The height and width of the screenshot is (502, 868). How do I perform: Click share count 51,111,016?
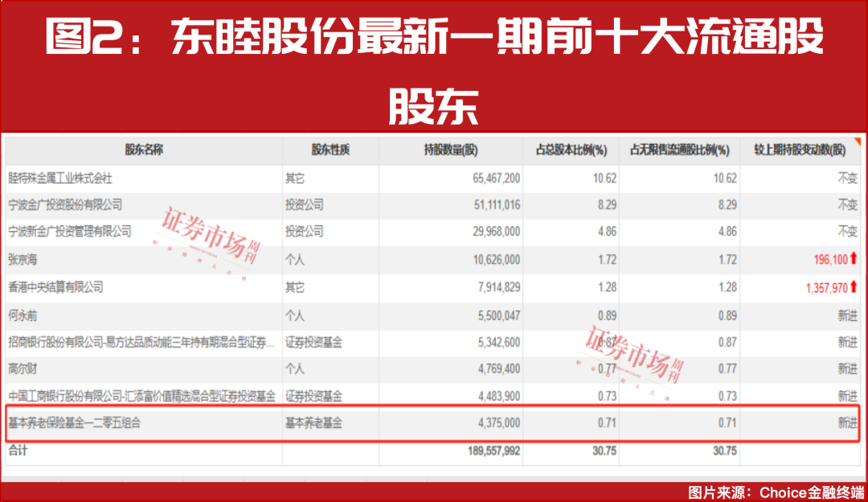[497, 204]
